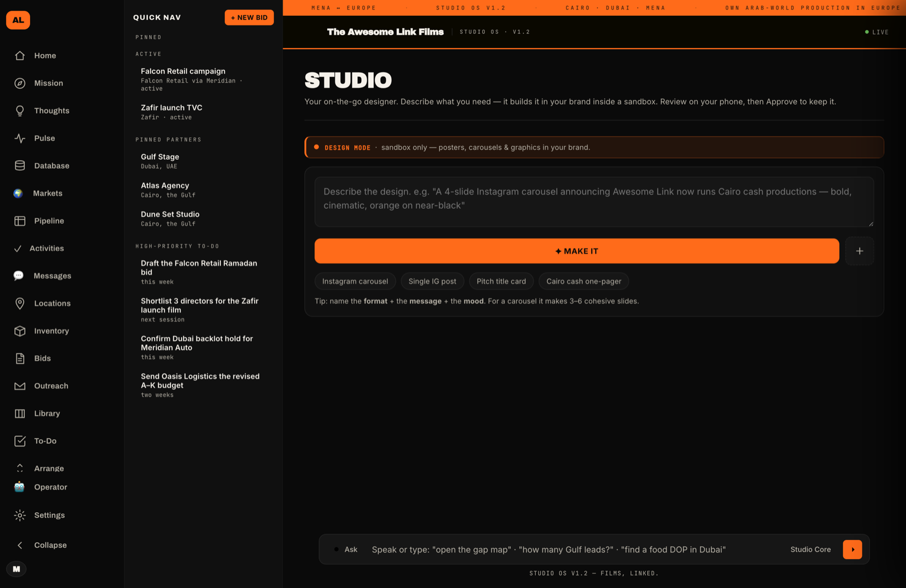
Task: Submit the Ask bar with orange arrow
Action: (x=852, y=550)
